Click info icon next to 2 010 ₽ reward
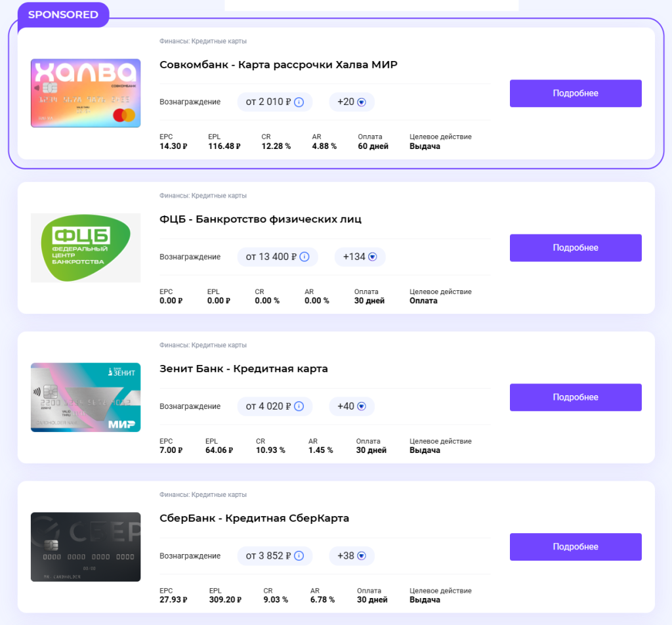Image resolution: width=672 pixels, height=625 pixels. pyautogui.click(x=299, y=102)
